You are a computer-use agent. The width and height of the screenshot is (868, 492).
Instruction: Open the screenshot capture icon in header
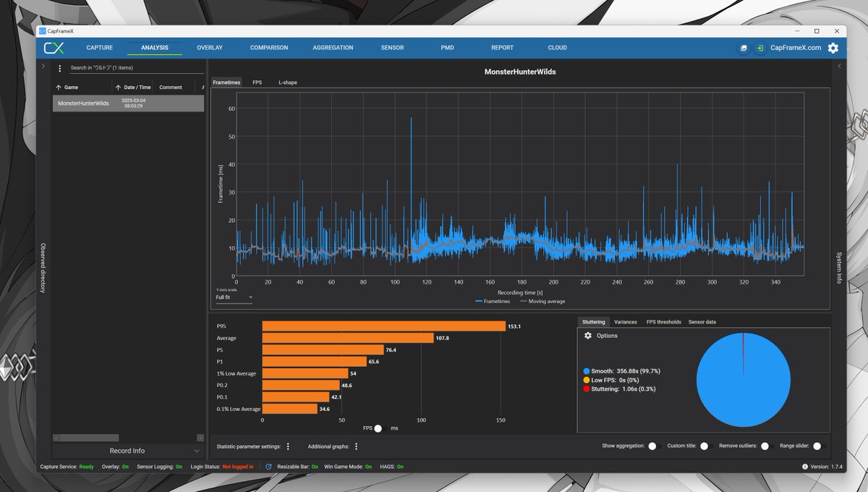click(743, 48)
